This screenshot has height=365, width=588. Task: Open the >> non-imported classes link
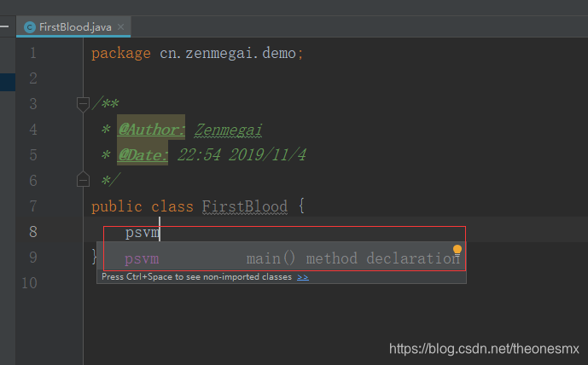pyautogui.click(x=303, y=277)
